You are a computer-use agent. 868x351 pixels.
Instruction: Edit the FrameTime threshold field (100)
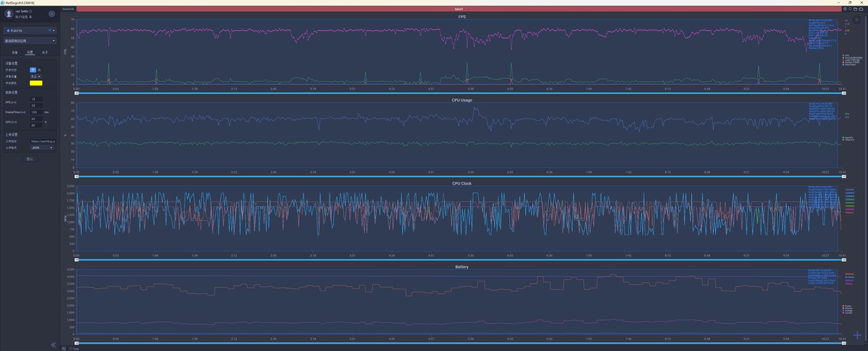point(36,112)
